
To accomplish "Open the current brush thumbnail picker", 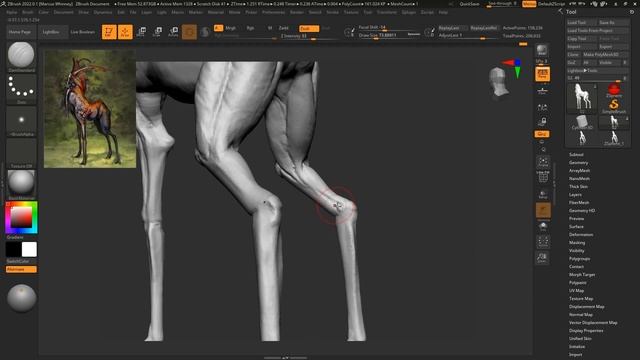I will coord(21,56).
